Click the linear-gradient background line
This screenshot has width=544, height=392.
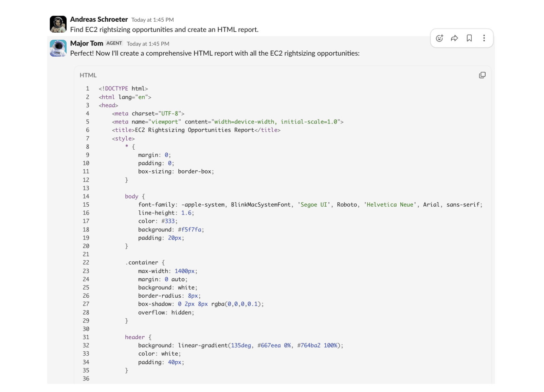point(241,345)
